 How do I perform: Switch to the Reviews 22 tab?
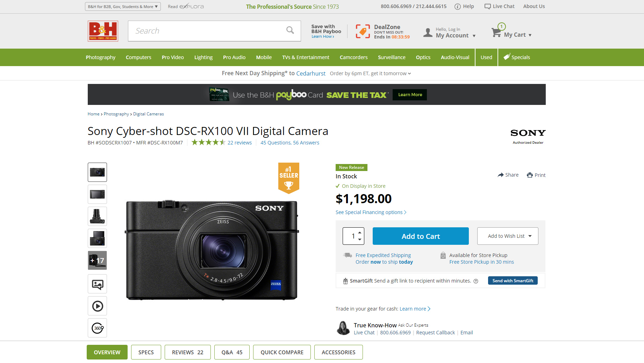click(188, 352)
